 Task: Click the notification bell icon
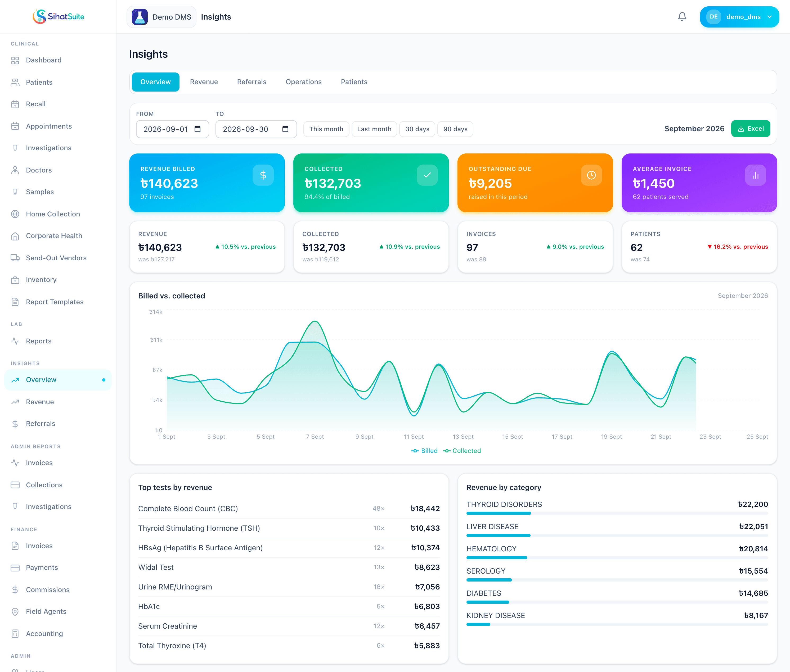tap(682, 17)
